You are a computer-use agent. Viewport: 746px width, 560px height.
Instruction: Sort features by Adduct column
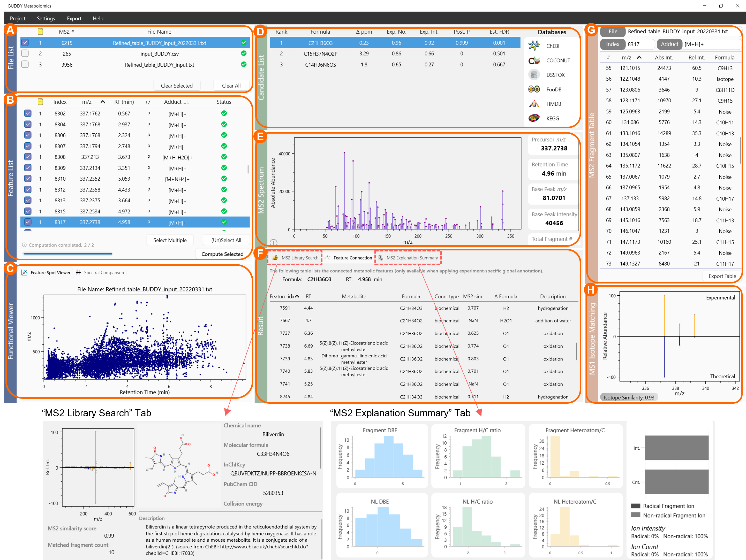click(x=176, y=102)
